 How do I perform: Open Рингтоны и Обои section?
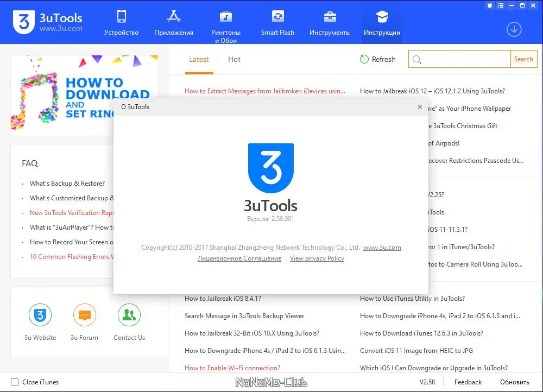click(226, 26)
